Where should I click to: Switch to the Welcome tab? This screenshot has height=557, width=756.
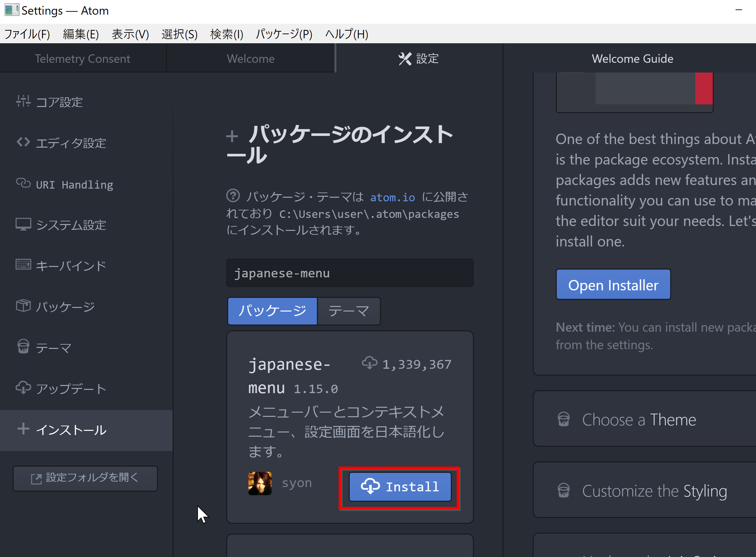point(251,58)
